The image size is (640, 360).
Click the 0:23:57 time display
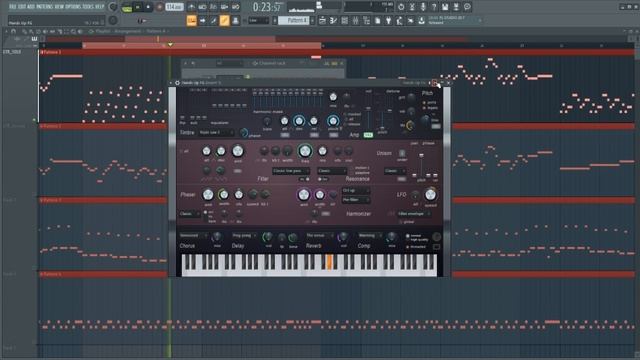tap(267, 7)
